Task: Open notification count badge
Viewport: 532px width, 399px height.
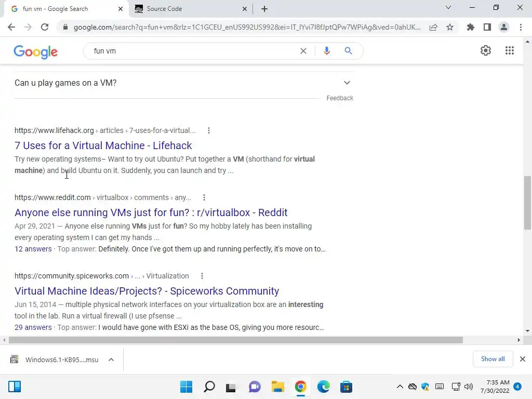Action: pos(517,387)
